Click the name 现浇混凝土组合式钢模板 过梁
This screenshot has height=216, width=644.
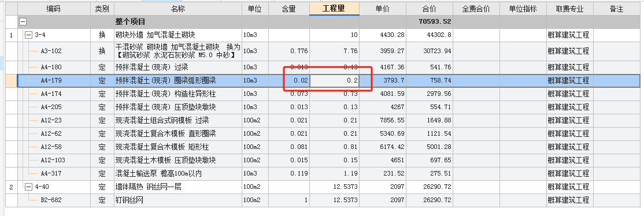click(x=162, y=120)
